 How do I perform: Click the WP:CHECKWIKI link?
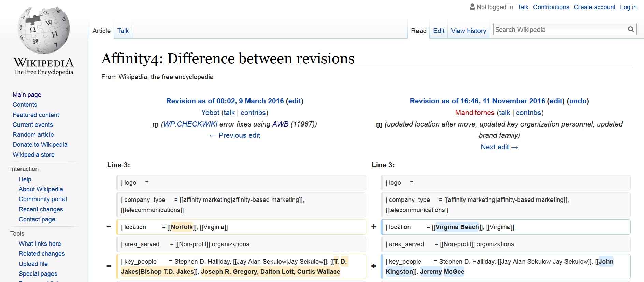190,124
